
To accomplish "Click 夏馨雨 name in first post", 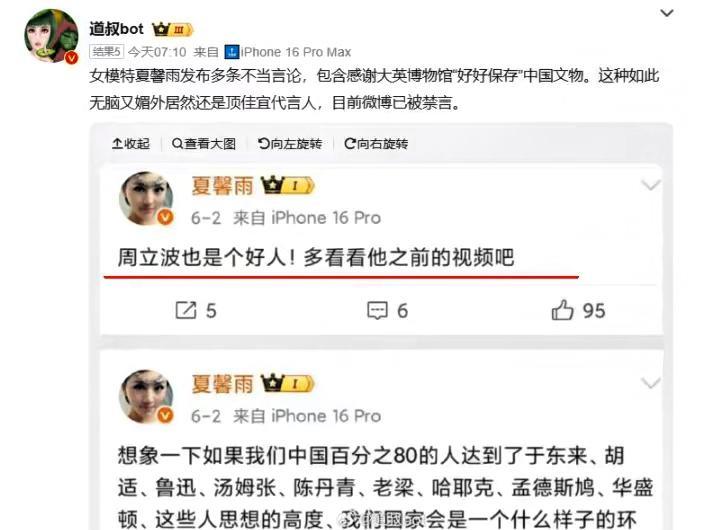I will (x=222, y=186).
